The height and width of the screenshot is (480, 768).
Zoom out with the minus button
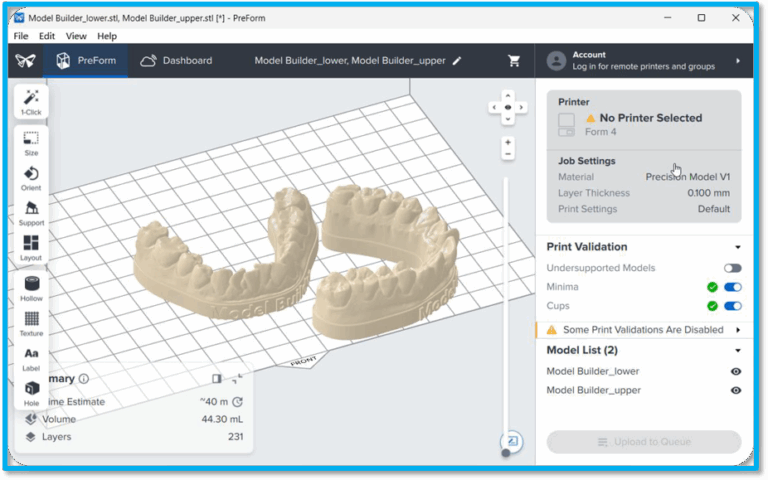[508, 154]
